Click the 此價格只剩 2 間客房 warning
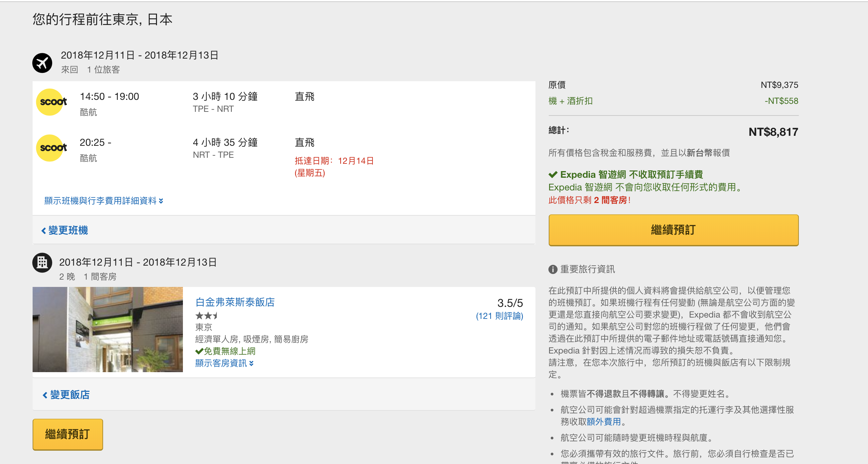The width and height of the screenshot is (868, 464). [x=589, y=200]
